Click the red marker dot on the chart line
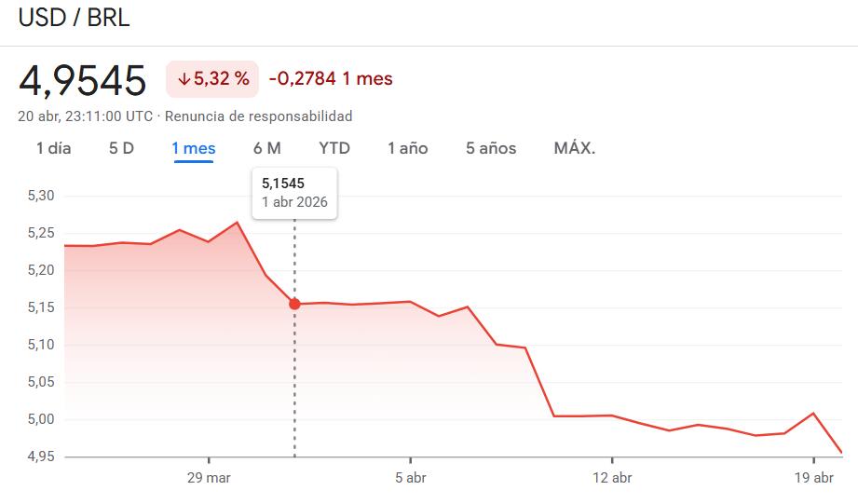 pyautogui.click(x=295, y=304)
